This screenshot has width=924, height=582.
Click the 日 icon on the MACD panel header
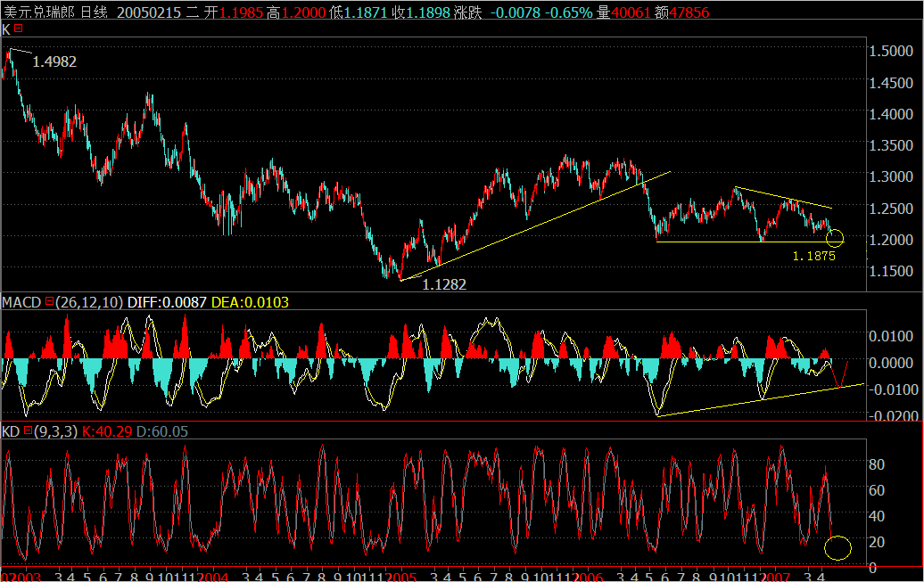50,302
